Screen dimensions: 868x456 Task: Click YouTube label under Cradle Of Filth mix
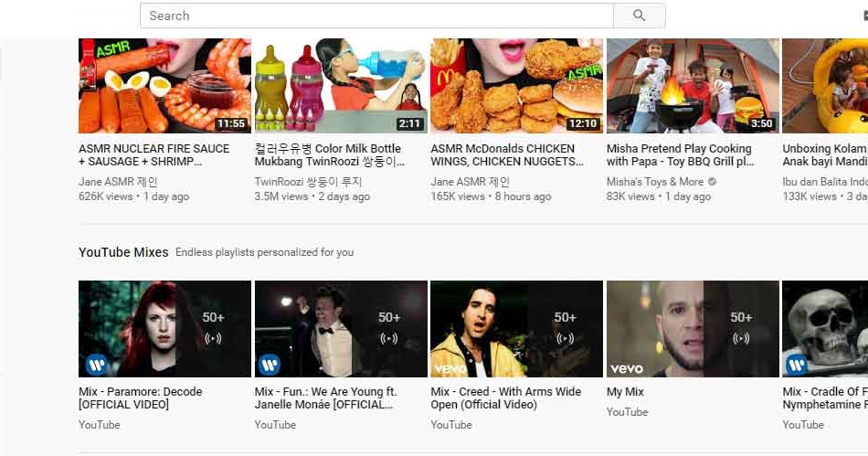[803, 425]
